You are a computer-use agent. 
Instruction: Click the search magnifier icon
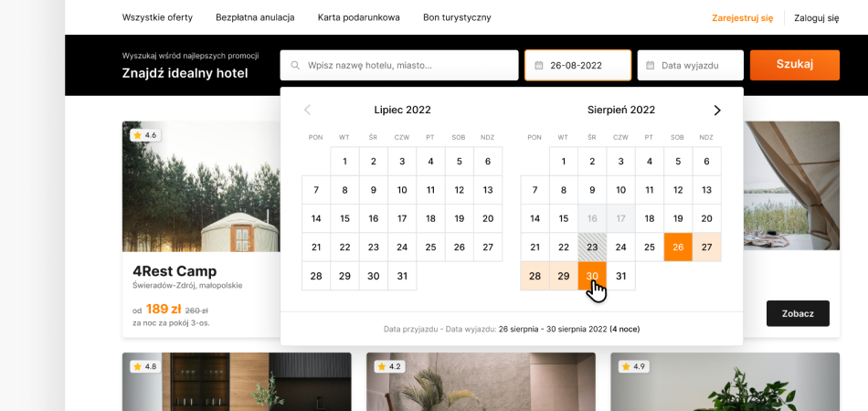point(295,65)
